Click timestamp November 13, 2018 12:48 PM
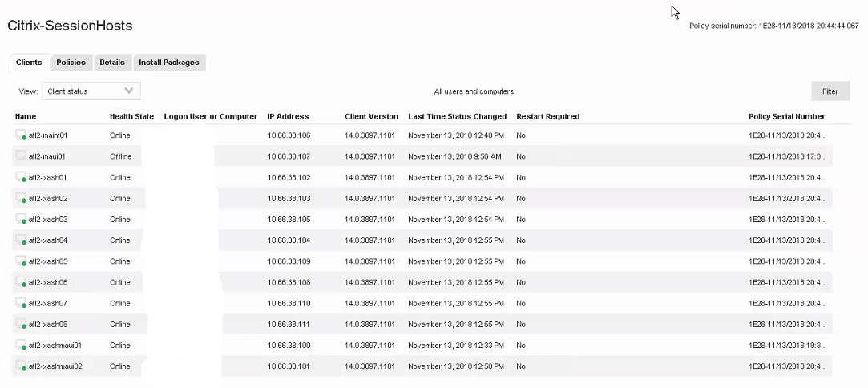The width and height of the screenshot is (868, 388). point(456,135)
